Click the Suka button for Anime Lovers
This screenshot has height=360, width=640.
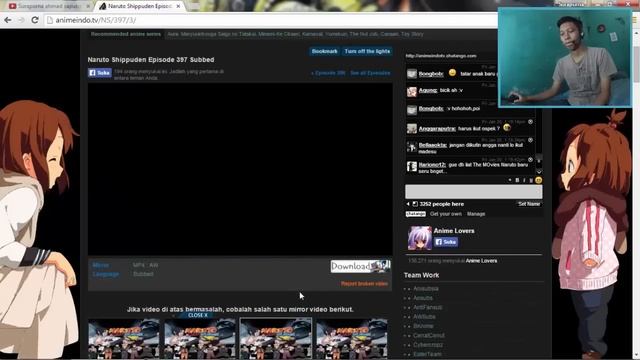pos(446,242)
